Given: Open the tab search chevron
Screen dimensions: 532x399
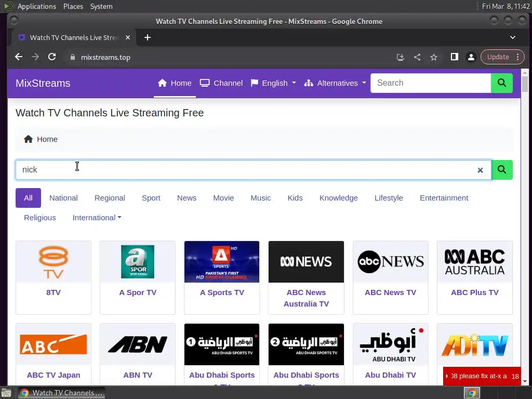Looking at the screenshot, I should (513, 37).
